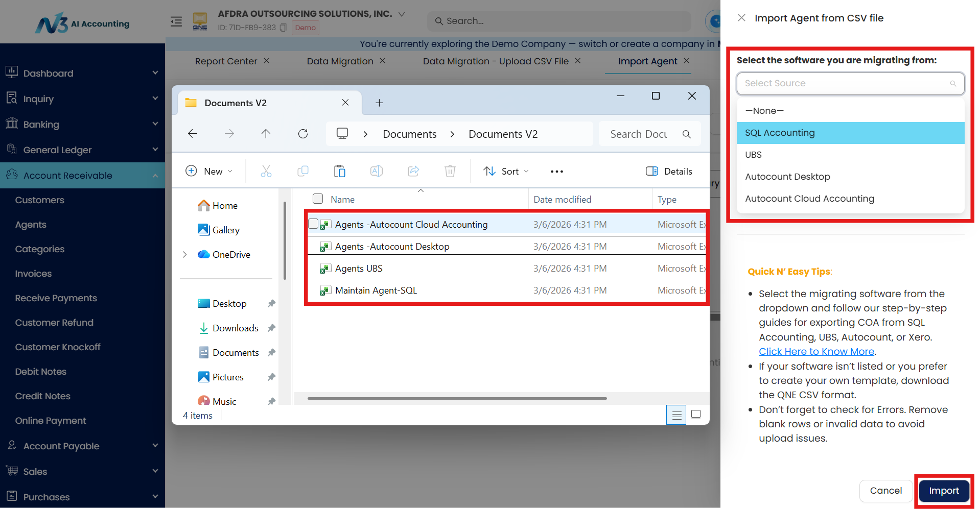Expand the OneDrive tree node
This screenshot has width=980, height=509.
(185, 254)
